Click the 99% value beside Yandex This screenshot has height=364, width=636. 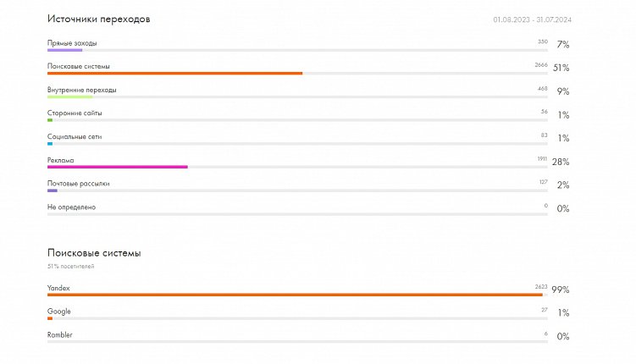[x=561, y=290]
